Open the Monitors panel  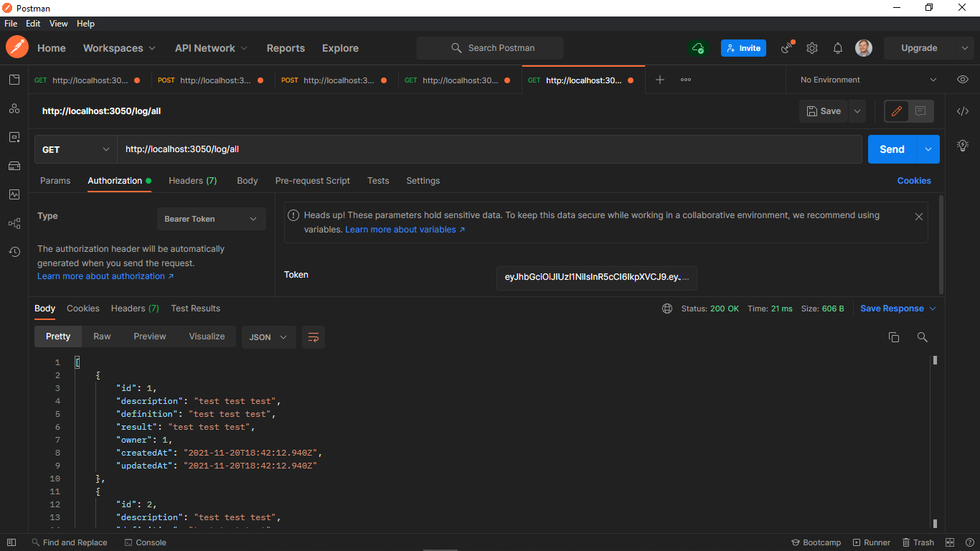[14, 194]
